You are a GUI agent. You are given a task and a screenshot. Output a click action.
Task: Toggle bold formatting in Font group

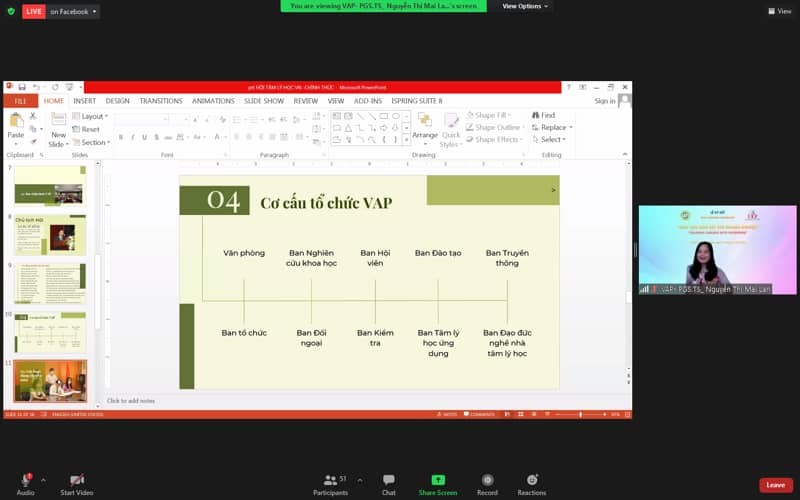(x=120, y=137)
